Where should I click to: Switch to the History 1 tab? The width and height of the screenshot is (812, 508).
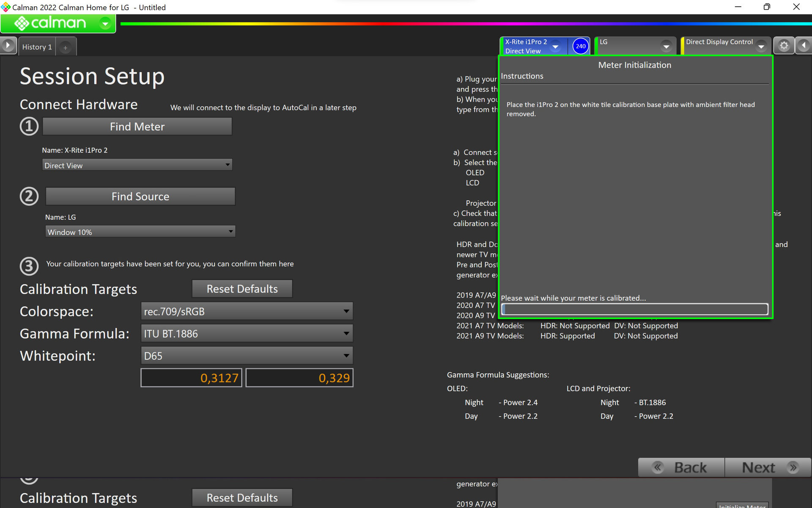click(37, 47)
